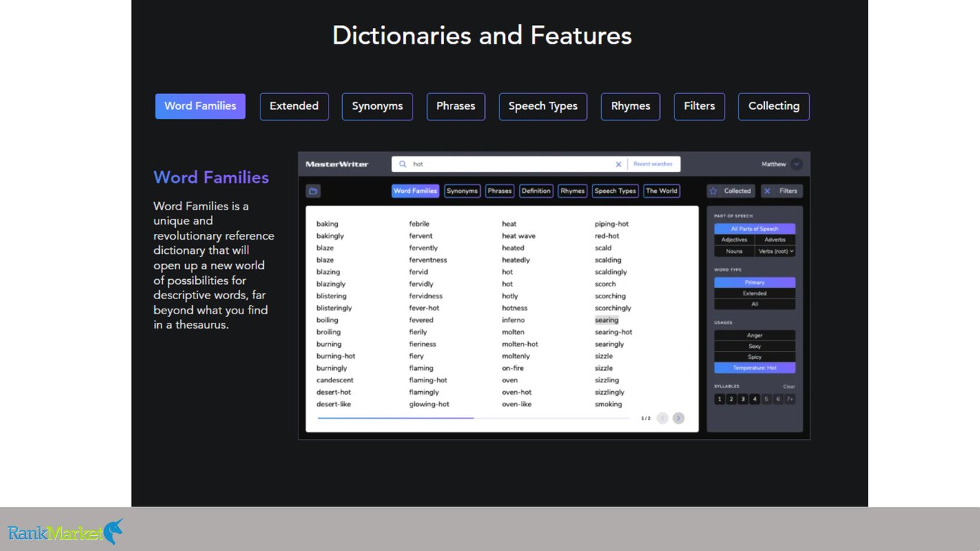Select the Phrases feature button at top
Viewport: 980px width, 551px height.
(456, 106)
